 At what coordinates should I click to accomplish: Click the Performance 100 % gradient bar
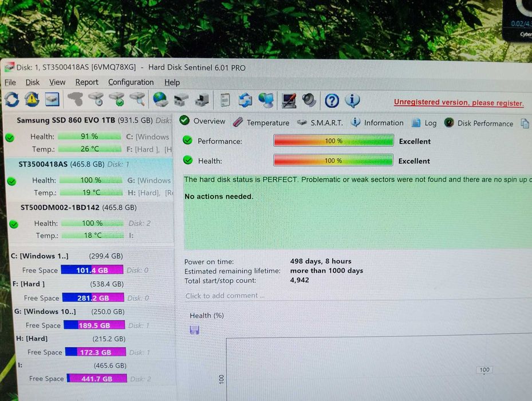[x=333, y=140]
